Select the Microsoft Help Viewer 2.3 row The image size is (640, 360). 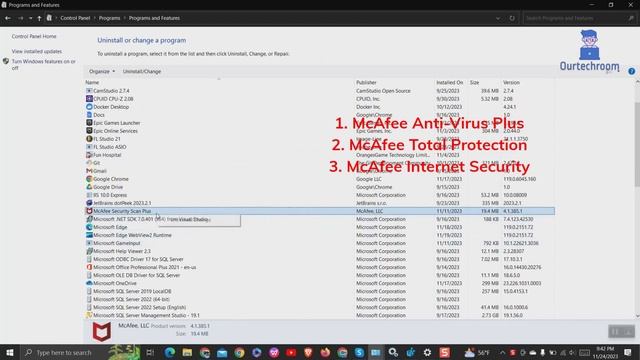320,251
